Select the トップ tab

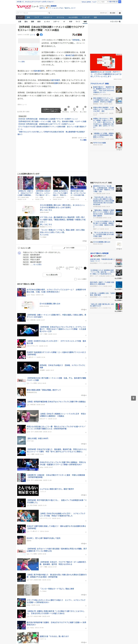click(x=20, y=17)
